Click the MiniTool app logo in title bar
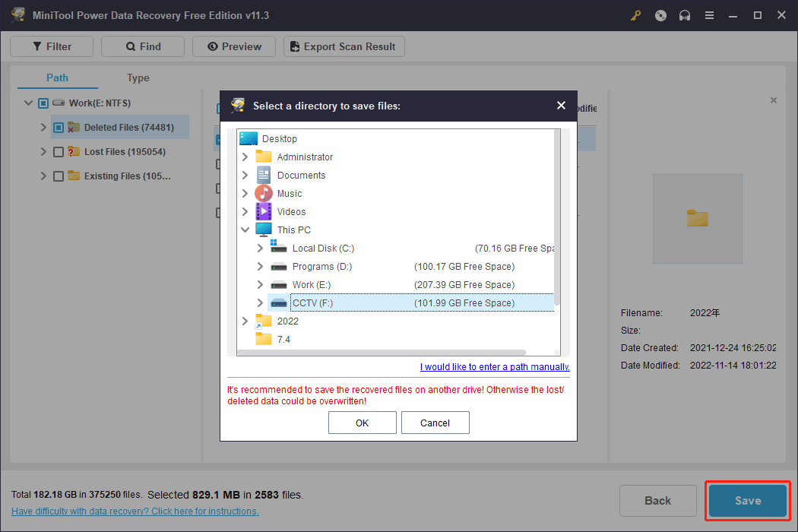 (18, 14)
